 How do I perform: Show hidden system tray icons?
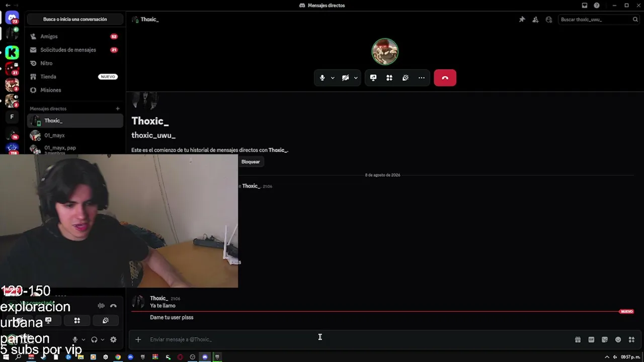[x=607, y=357]
